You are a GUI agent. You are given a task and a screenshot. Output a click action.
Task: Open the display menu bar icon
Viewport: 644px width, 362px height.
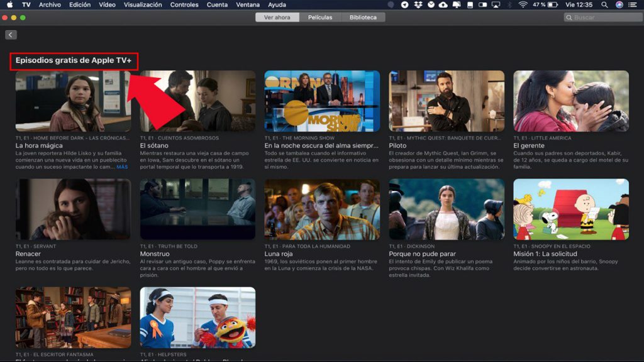[x=457, y=5]
